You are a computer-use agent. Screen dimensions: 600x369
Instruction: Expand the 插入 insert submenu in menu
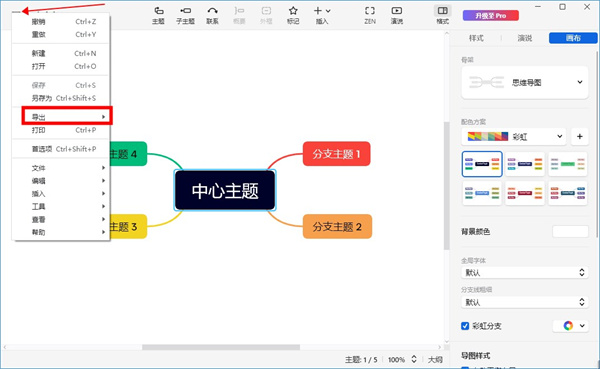click(x=61, y=194)
